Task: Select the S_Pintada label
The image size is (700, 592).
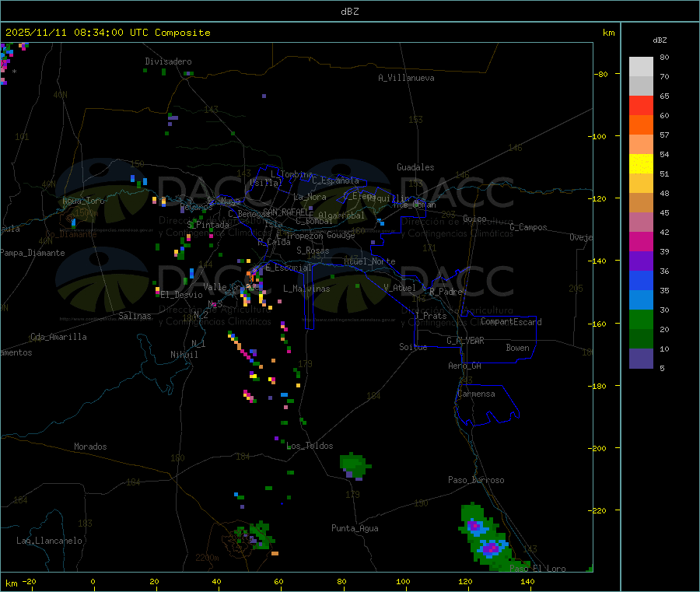Action: click(x=208, y=225)
